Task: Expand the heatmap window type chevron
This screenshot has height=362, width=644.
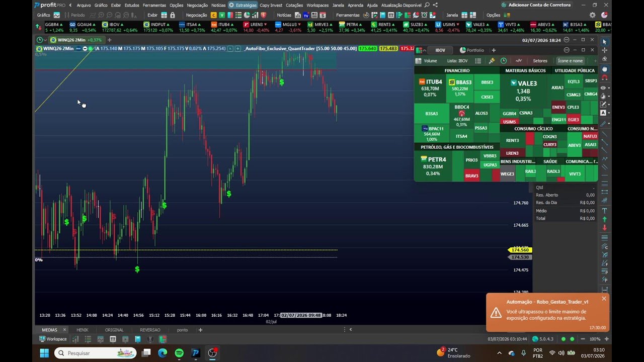Action: [x=424, y=50]
